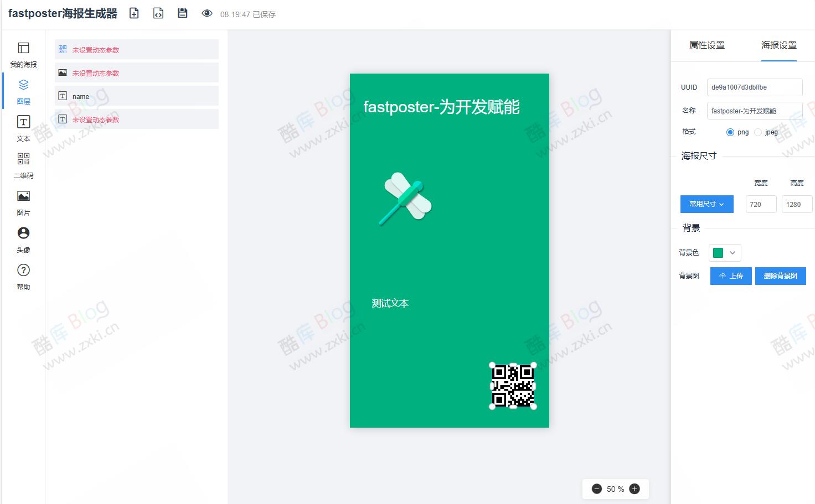Open the 帮助 help item

(23, 277)
